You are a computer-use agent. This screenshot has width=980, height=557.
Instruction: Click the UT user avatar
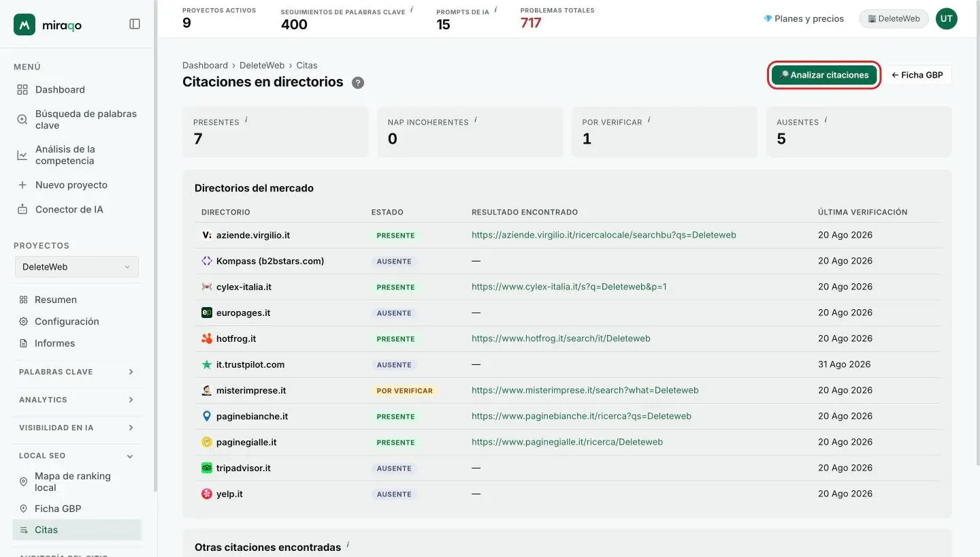[x=947, y=19]
